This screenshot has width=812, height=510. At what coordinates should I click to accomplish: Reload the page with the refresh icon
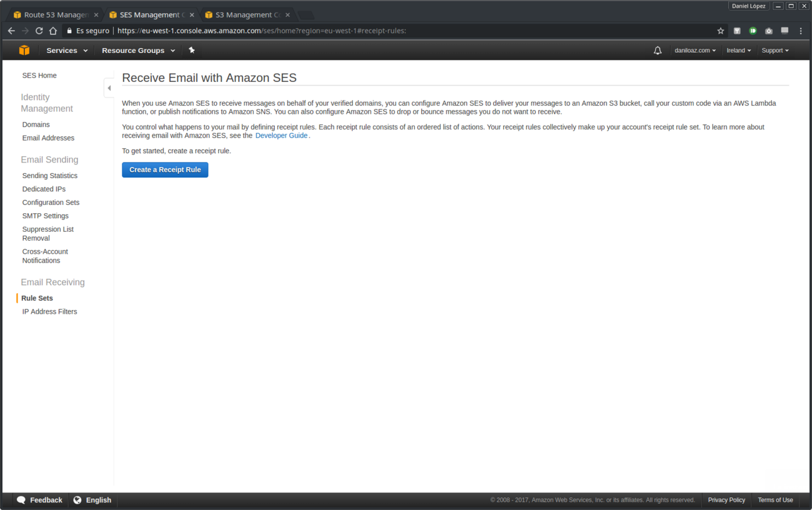coord(39,30)
